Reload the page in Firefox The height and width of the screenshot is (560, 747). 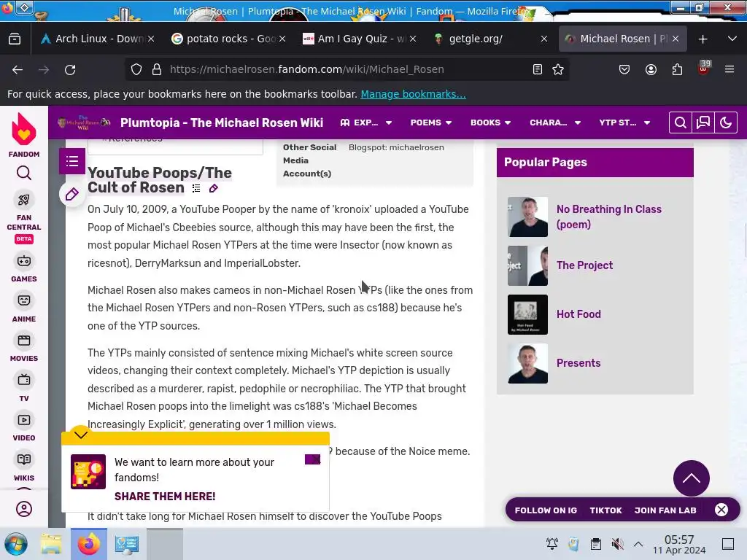(70, 69)
